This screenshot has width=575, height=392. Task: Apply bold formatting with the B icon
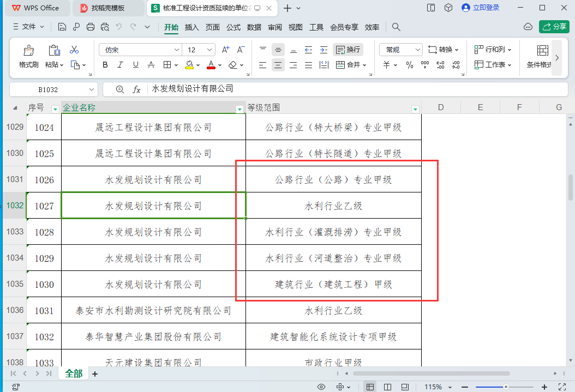tap(104, 64)
